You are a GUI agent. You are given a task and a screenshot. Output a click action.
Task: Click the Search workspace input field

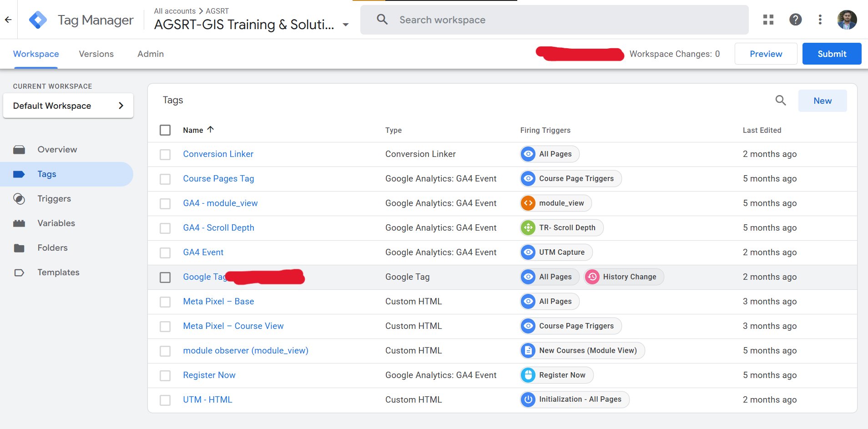click(x=555, y=20)
